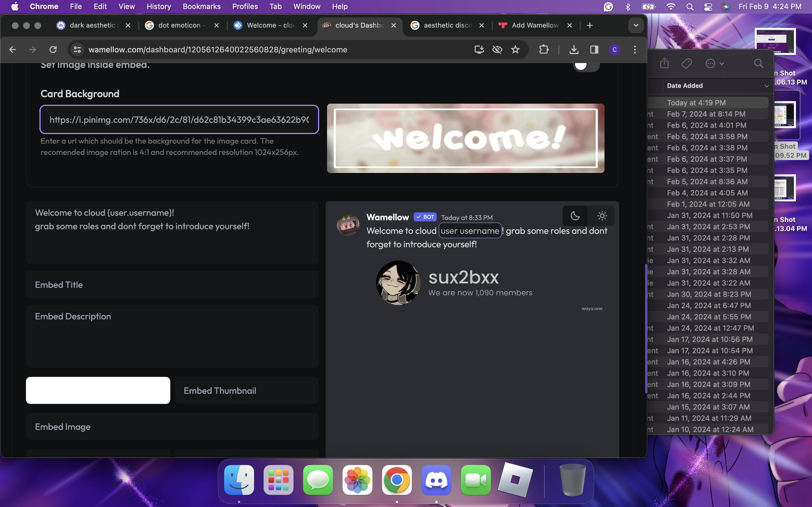Click the white embed color swatch

pyautogui.click(x=98, y=390)
